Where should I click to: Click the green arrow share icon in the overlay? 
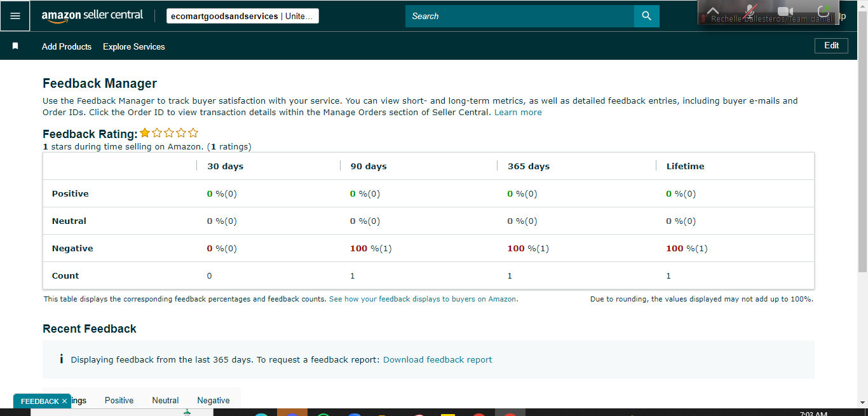pos(824,11)
